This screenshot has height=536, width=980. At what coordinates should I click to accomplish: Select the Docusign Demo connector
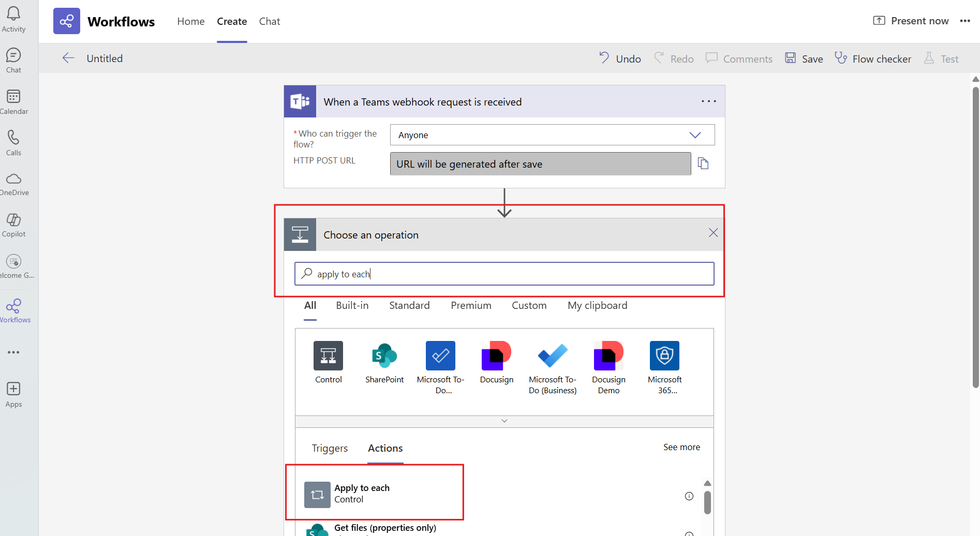608,368
